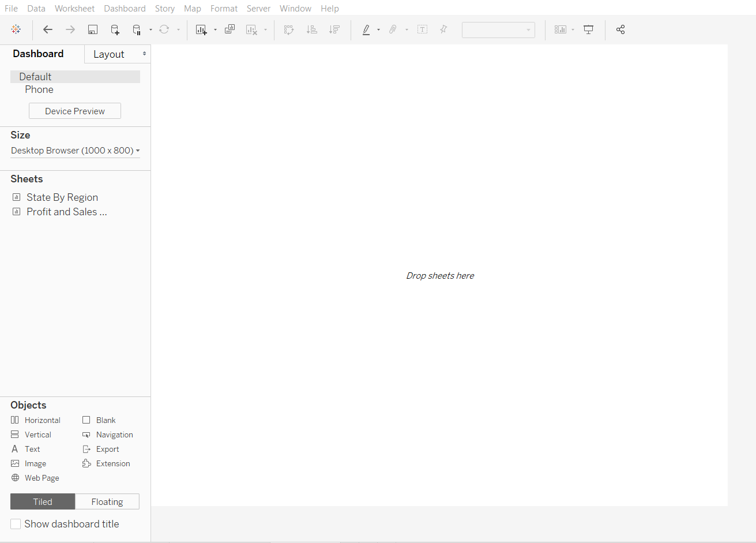Click the Swap rows and columns icon
Image resolution: width=756 pixels, height=543 pixels.
tap(289, 29)
